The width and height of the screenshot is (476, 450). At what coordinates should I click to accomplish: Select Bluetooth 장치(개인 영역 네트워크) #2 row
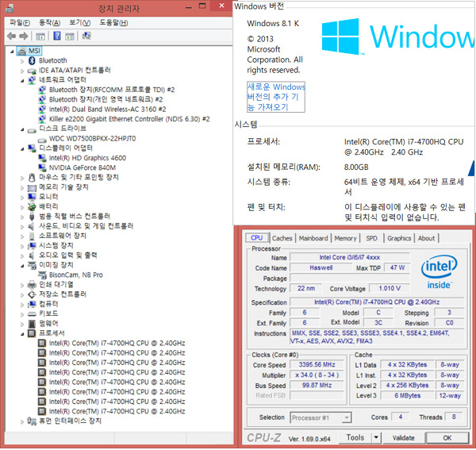click(106, 99)
